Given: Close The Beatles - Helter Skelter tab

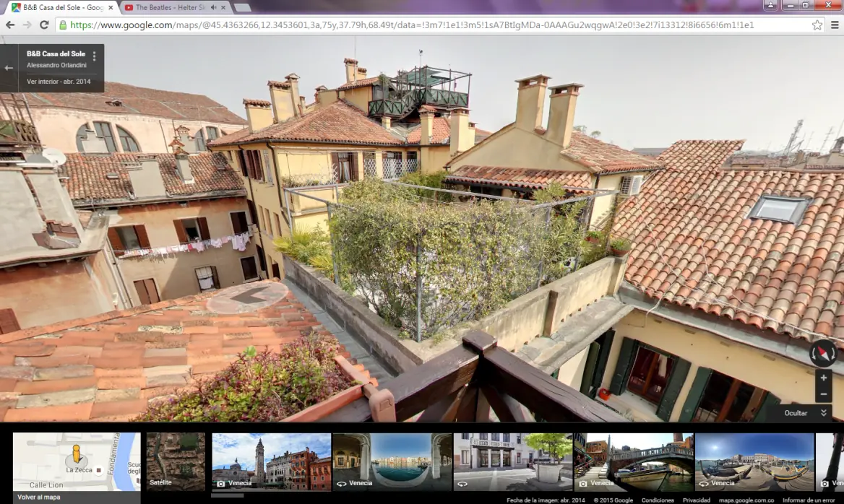Looking at the screenshot, I should (223, 7).
